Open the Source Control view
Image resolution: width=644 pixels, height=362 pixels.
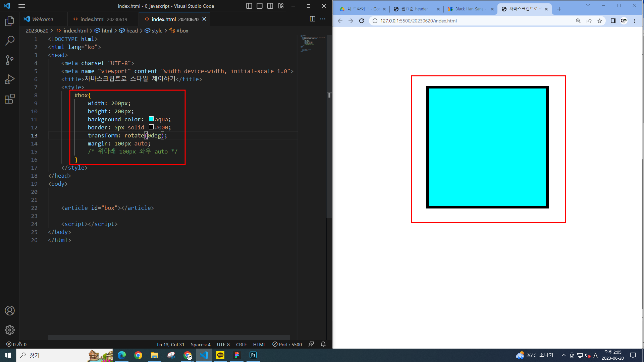[10, 60]
